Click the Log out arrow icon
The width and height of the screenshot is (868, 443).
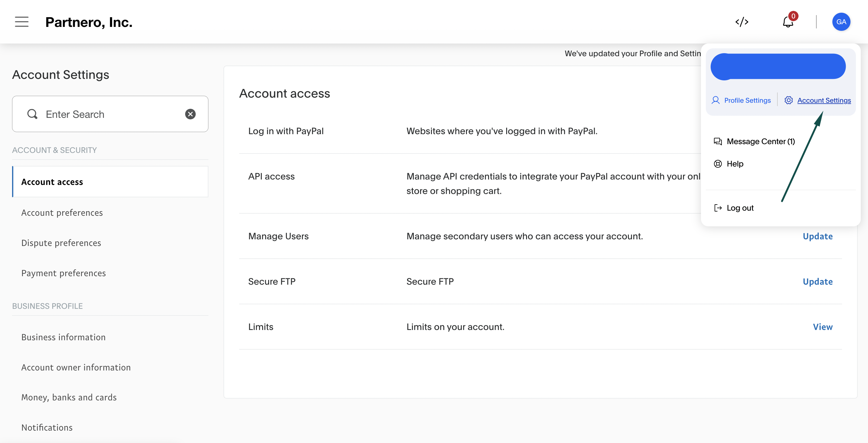(x=718, y=208)
